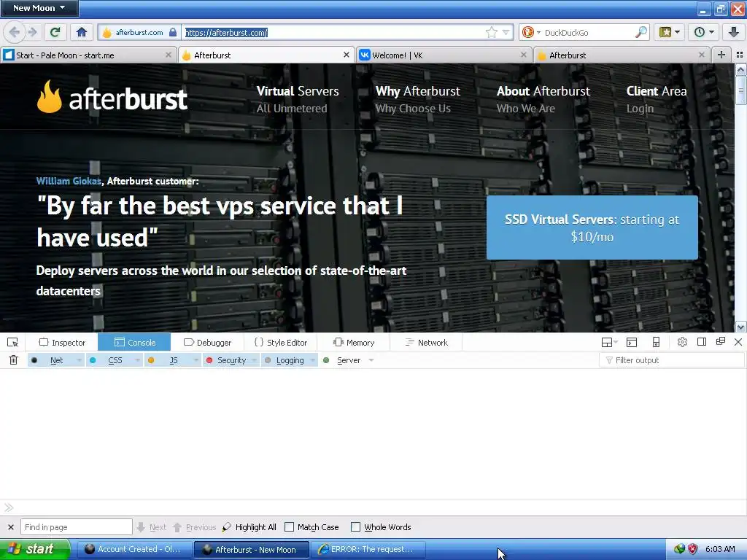This screenshot has height=560, width=747.
Task: Open the downloads arrow button
Action: click(x=734, y=32)
